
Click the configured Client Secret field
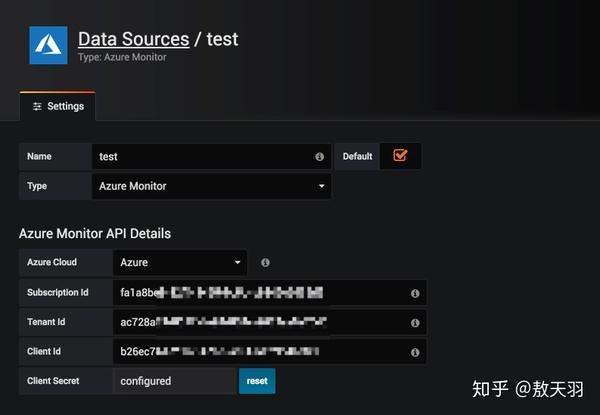[x=174, y=381]
